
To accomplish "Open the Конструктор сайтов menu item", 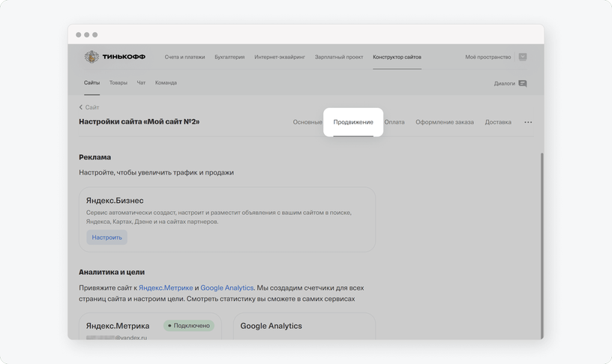I will pyautogui.click(x=397, y=57).
